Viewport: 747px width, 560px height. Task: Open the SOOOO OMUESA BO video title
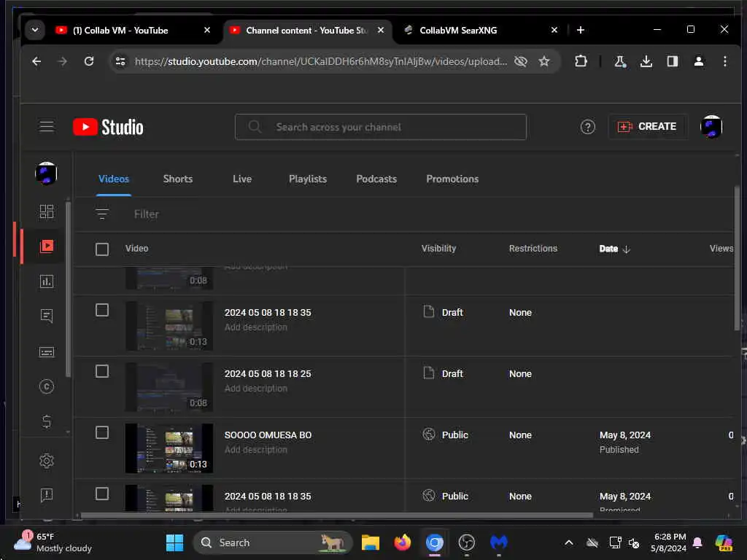(x=268, y=435)
